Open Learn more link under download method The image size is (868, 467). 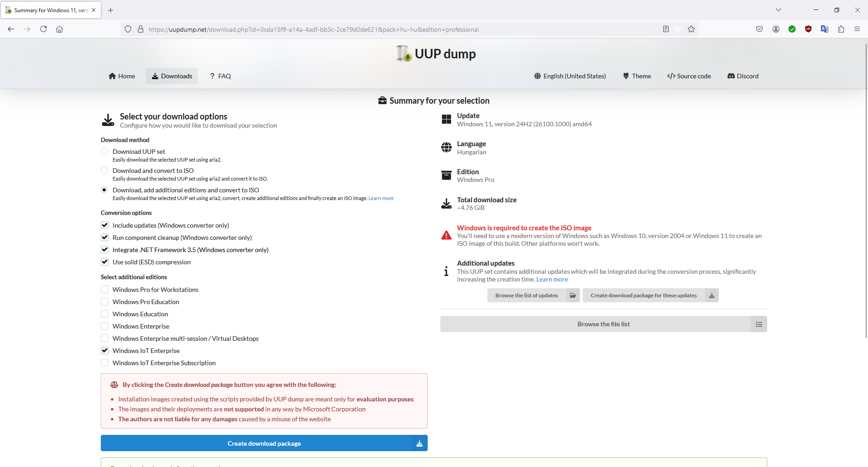pos(381,198)
